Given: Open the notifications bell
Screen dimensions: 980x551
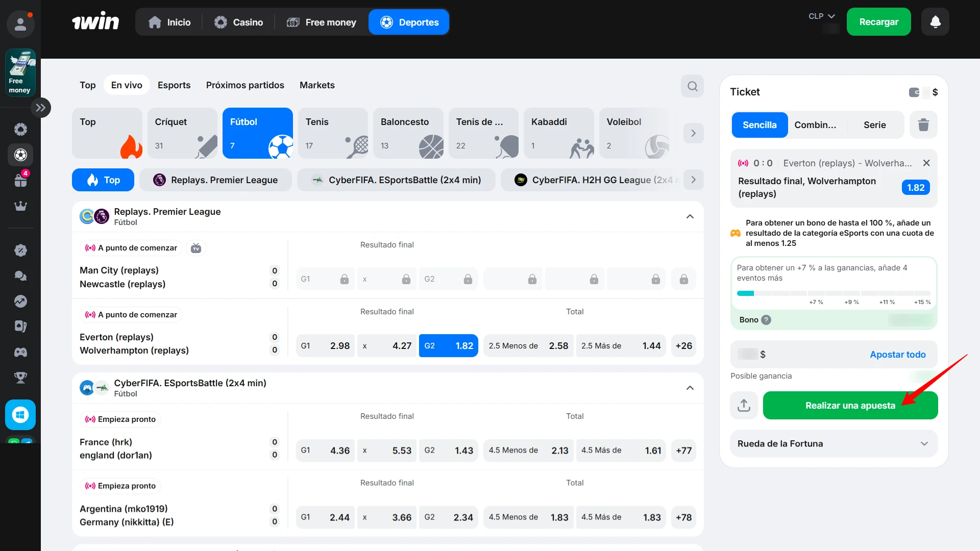Looking at the screenshot, I should click(x=935, y=22).
